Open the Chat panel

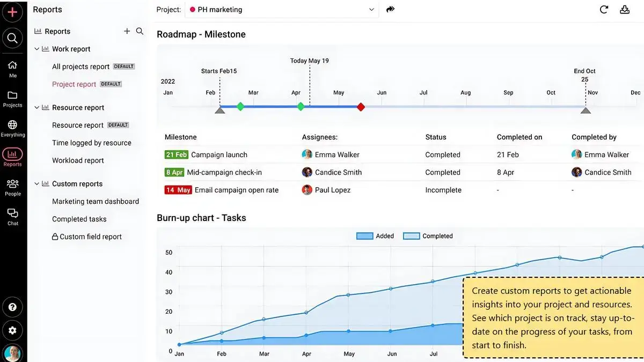pyautogui.click(x=12, y=217)
